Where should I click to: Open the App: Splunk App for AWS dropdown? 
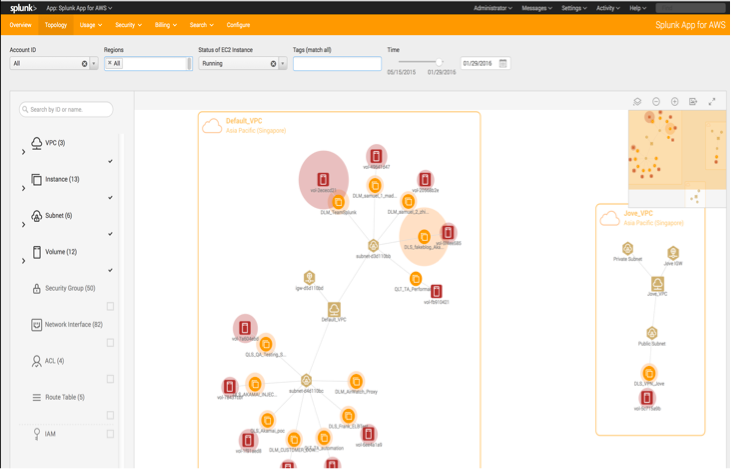79,8
